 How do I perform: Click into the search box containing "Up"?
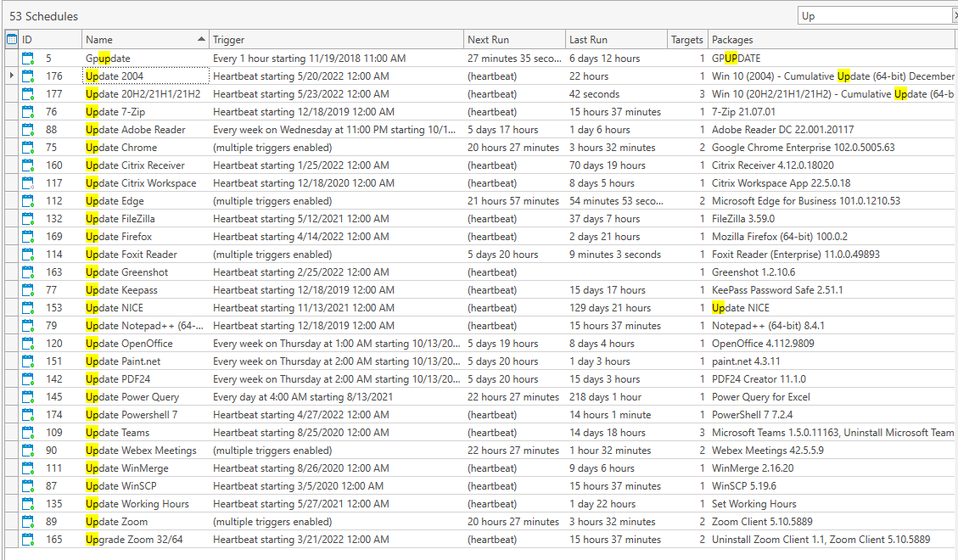(872, 16)
